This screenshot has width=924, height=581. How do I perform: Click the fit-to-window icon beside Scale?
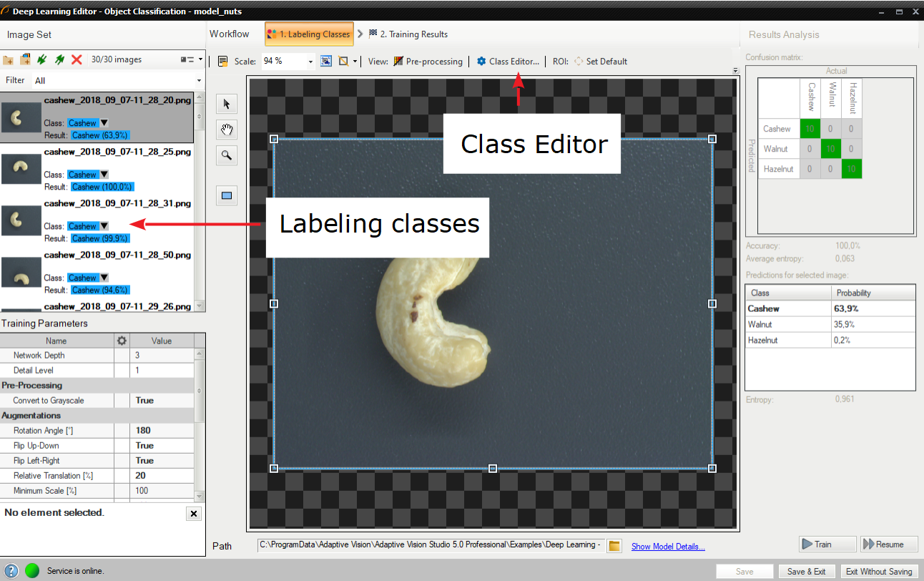coord(326,62)
